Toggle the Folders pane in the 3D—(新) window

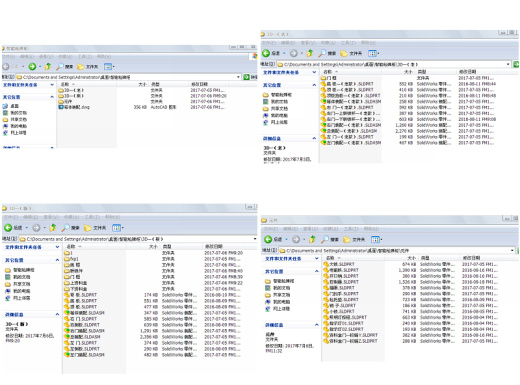[95, 228]
